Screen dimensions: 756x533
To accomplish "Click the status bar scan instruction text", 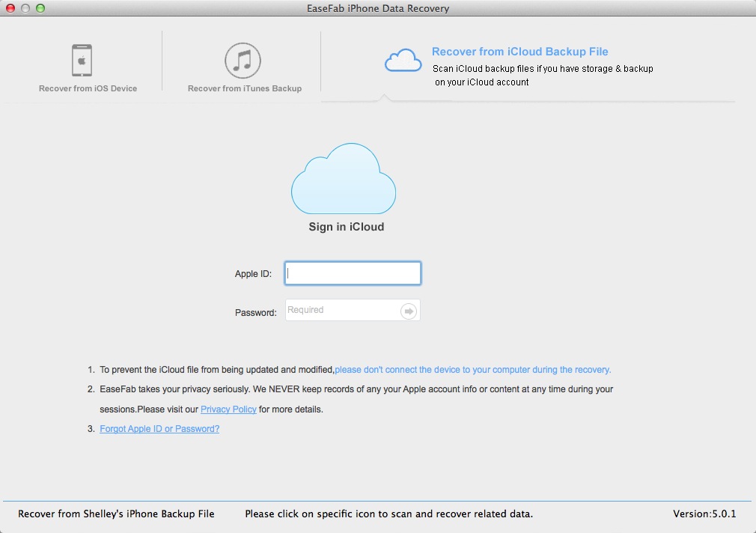I will point(388,514).
